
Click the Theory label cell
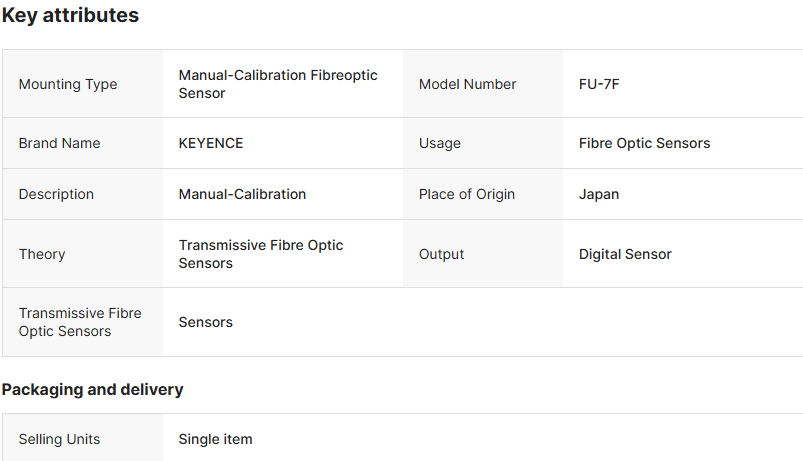tap(42, 254)
